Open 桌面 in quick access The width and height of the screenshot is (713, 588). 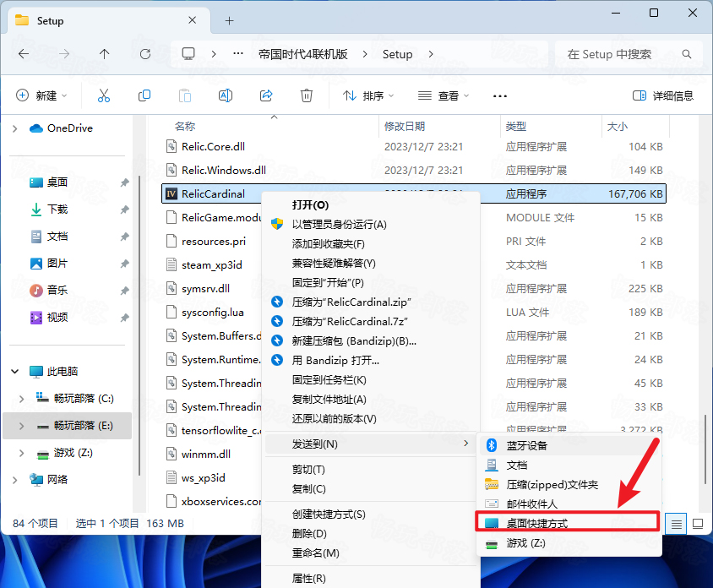click(x=57, y=182)
